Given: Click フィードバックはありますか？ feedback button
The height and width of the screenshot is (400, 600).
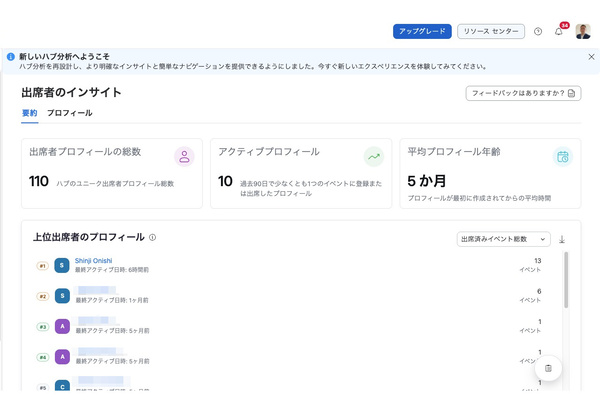Looking at the screenshot, I should (523, 93).
